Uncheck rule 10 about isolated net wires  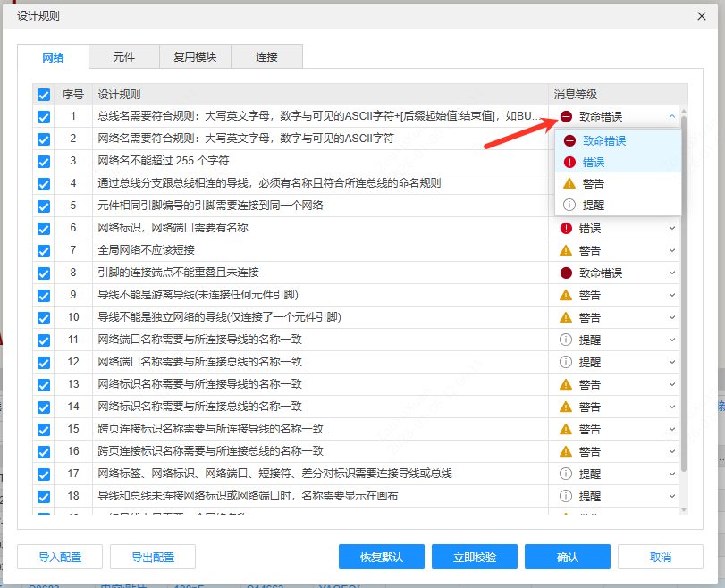point(42,319)
